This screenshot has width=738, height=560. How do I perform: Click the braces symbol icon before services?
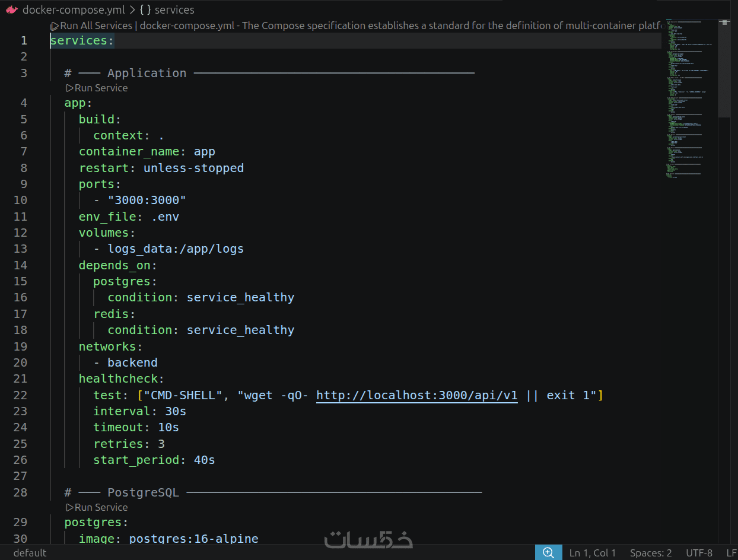coord(145,9)
